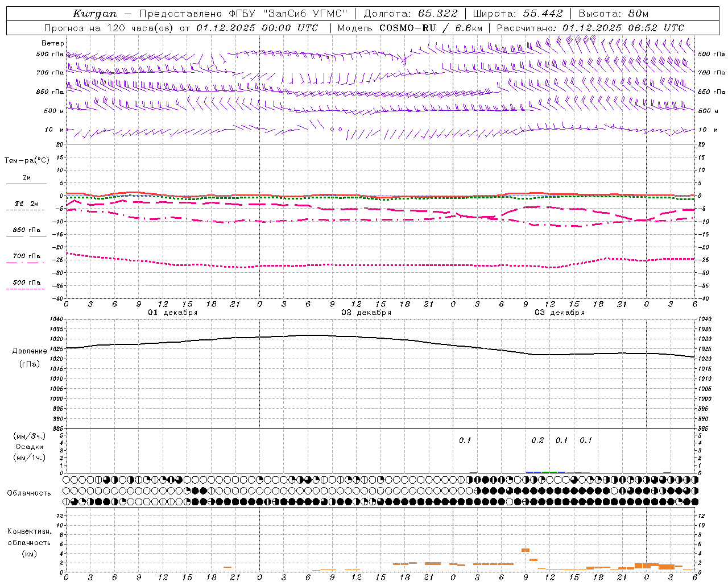The width and height of the screenshot is (728, 582).
Task: Click the "Ветер" wind panel label
Action: (x=53, y=43)
